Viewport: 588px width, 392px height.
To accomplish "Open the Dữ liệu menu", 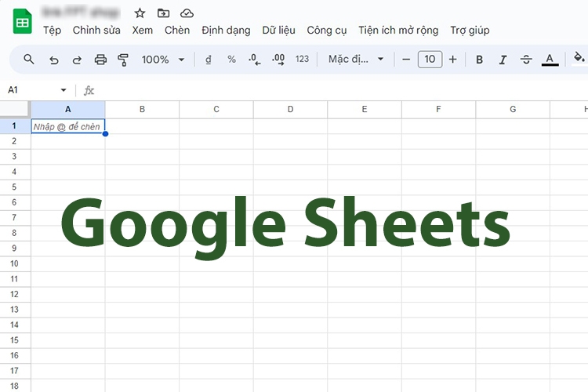I will pos(278,31).
